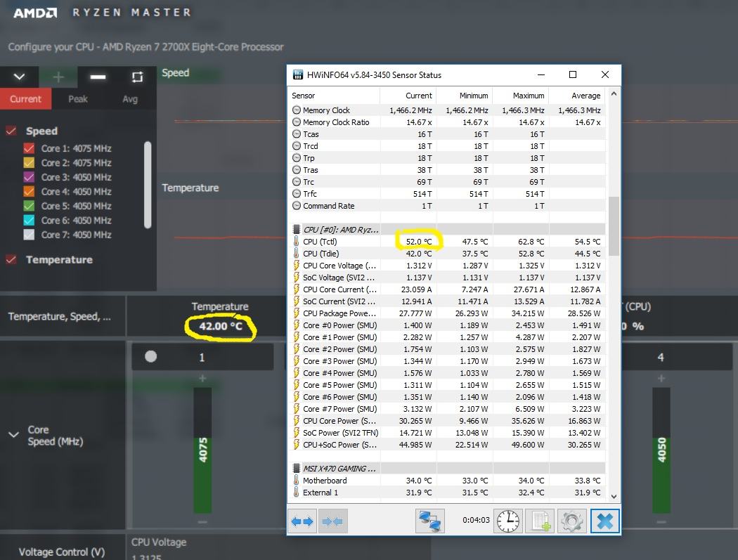Click Ryzen Master detach window icon
The width and height of the screenshot is (738, 560).
click(x=137, y=77)
